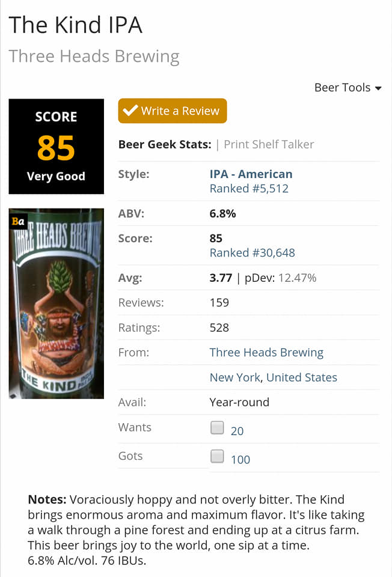Check the Wants checkbox
This screenshot has height=577, width=392.
point(217,428)
